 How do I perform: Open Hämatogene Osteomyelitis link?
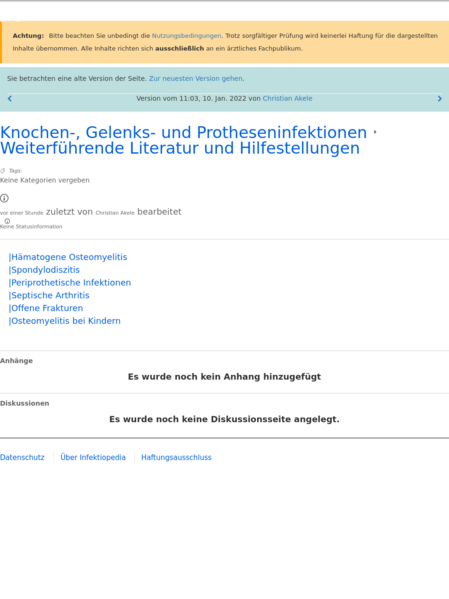pos(68,257)
